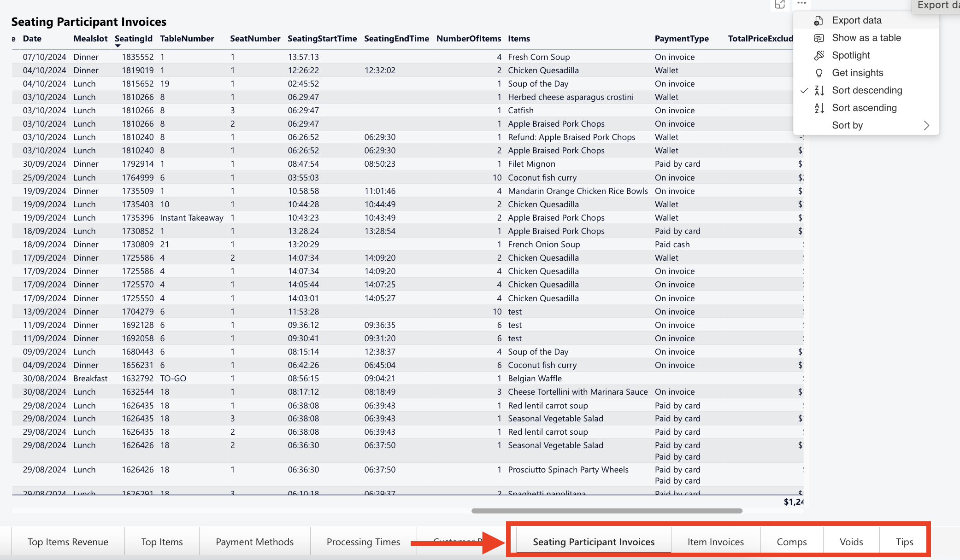Image resolution: width=960 pixels, height=560 pixels.
Task: Click the horizontal scrollbar thumb under table
Action: (607, 511)
